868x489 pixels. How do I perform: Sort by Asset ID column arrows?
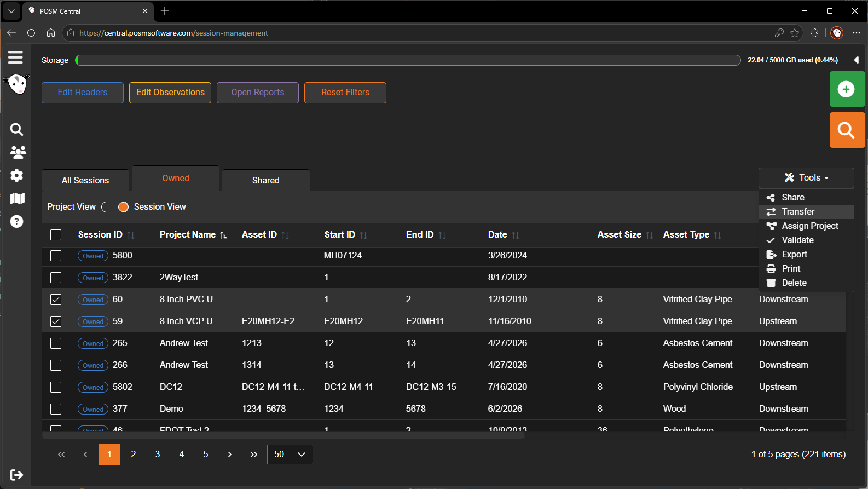[285, 235]
